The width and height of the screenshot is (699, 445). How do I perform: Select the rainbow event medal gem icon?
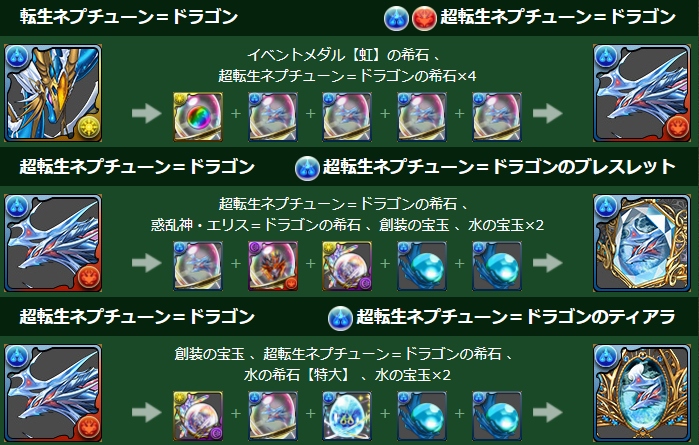(197, 117)
